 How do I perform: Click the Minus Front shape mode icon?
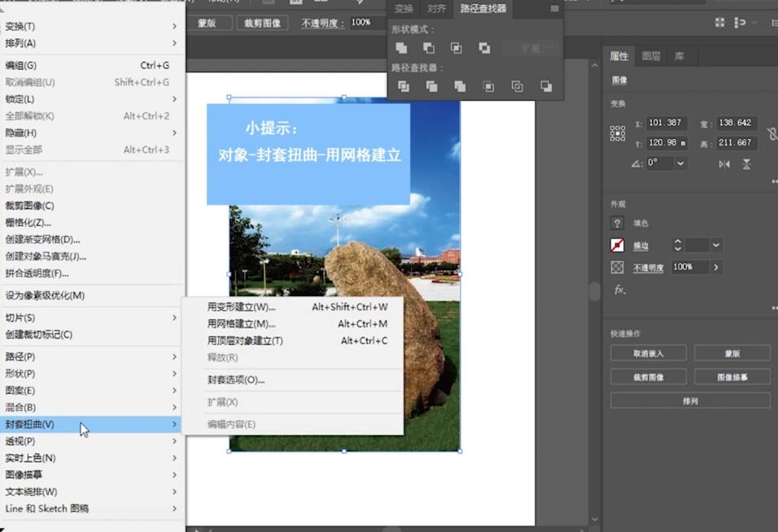click(x=429, y=49)
